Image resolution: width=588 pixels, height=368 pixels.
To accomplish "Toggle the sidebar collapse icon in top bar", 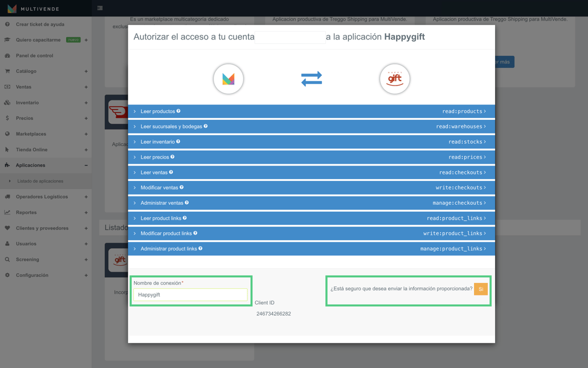I will coord(100,8).
